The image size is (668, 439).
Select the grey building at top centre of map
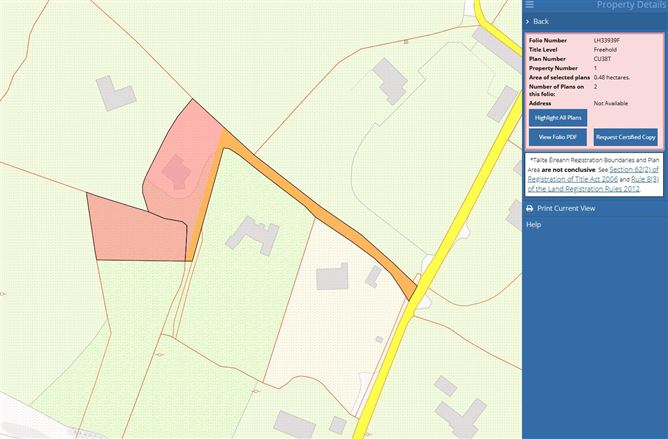(386, 76)
